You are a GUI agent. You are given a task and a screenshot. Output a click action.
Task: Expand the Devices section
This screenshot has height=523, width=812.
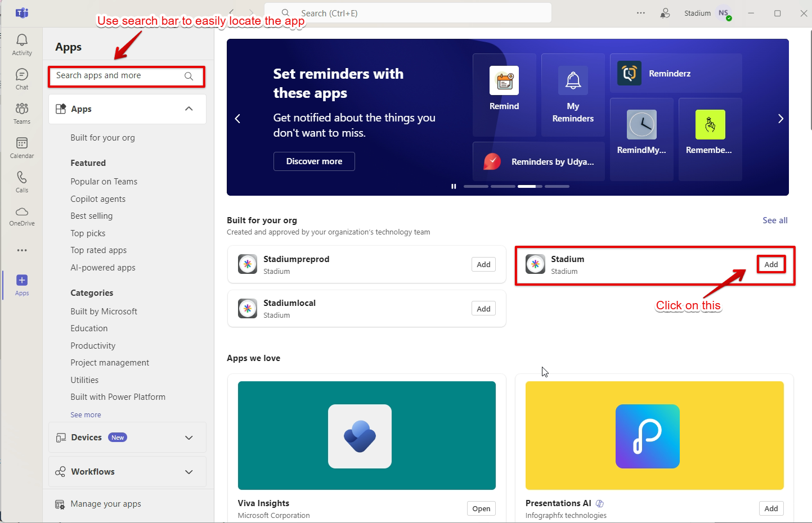tap(127, 438)
